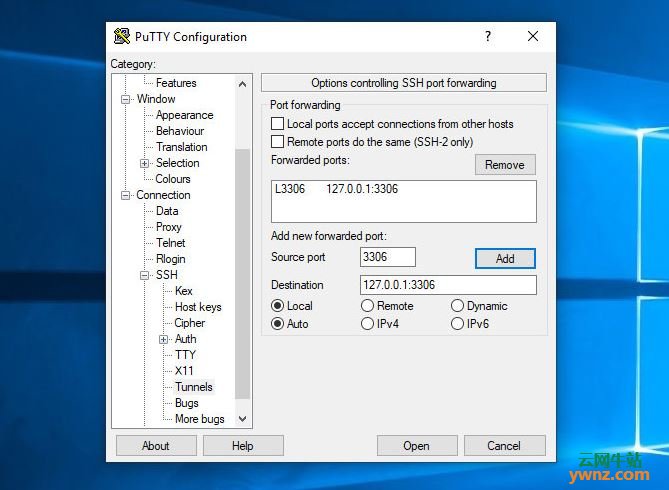Open the Data category
This screenshot has width=669, height=490.
[x=167, y=211]
